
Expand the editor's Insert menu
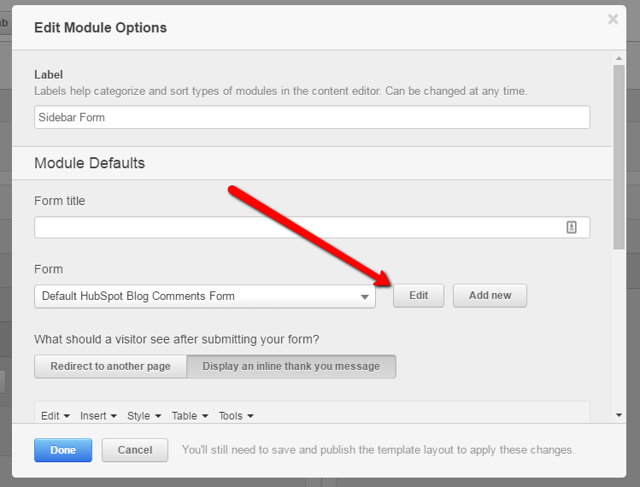[x=98, y=415]
